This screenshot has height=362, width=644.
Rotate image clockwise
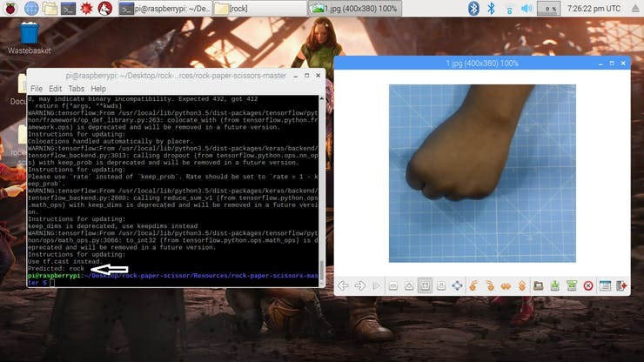490,285
